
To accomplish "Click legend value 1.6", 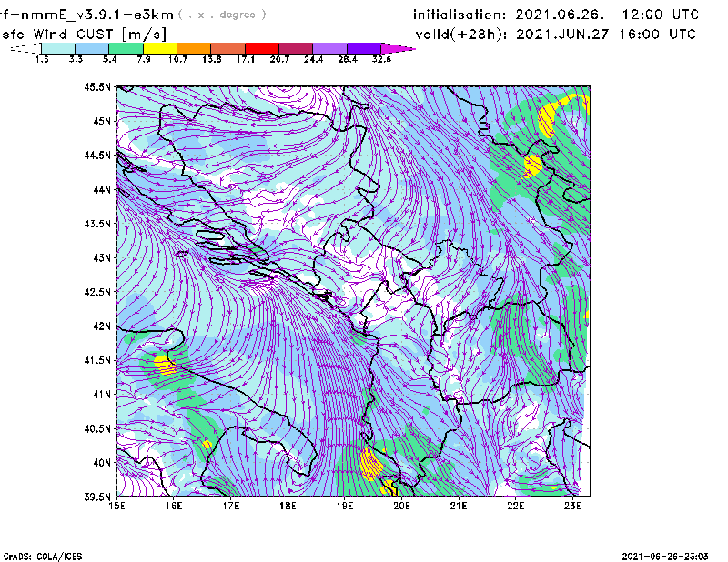I will (42, 59).
